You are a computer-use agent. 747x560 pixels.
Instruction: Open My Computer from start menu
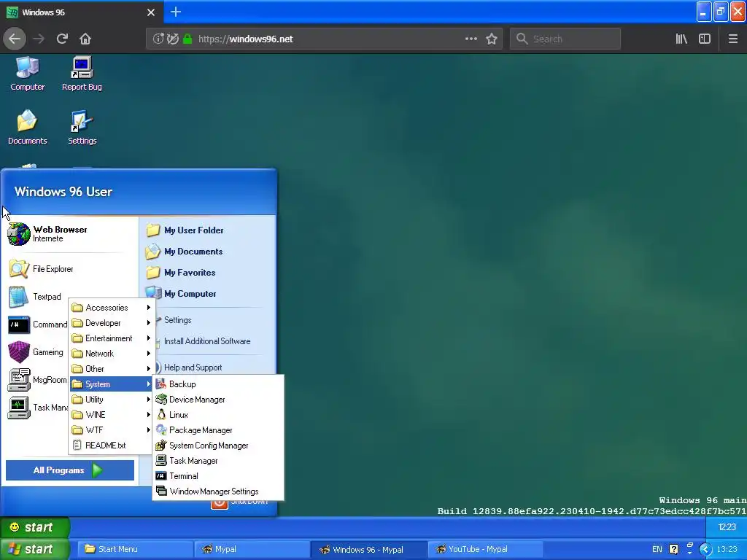(x=181, y=294)
